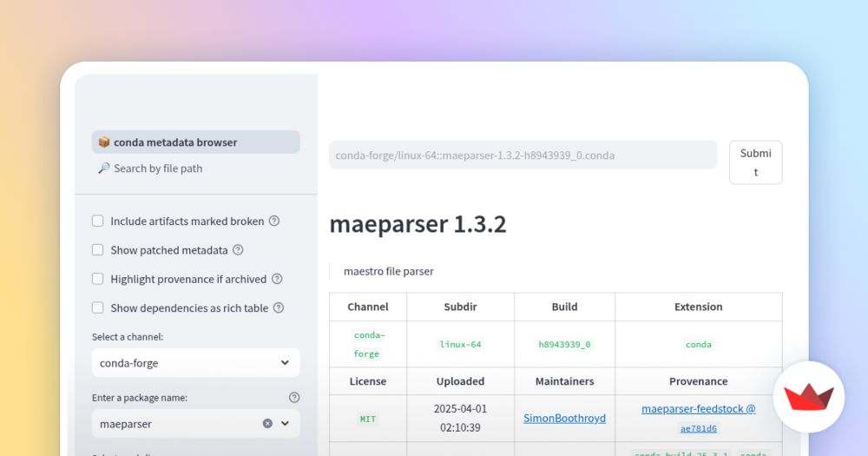The image size is (868, 456).
Task: Open the SimonBoothroyd maintainer link
Action: click(x=565, y=419)
